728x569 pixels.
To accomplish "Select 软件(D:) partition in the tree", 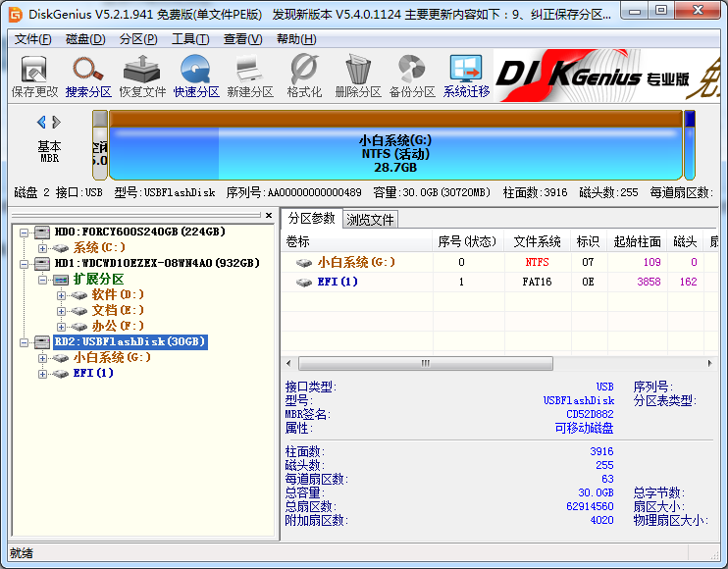I will (x=118, y=295).
